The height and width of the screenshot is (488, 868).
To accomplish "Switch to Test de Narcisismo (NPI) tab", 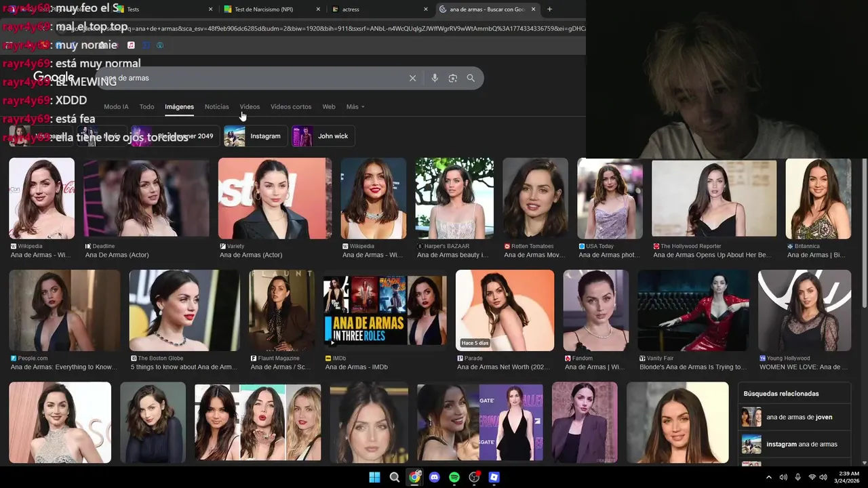I will click(x=271, y=9).
